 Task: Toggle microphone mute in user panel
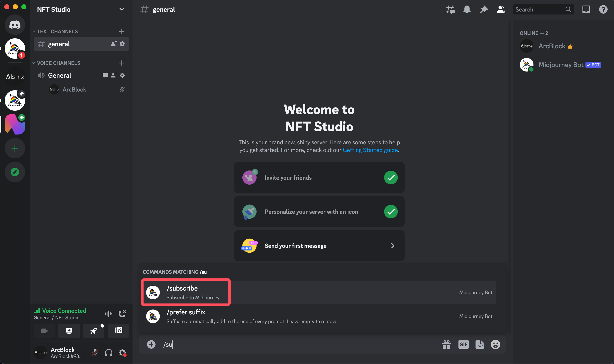[x=95, y=353]
